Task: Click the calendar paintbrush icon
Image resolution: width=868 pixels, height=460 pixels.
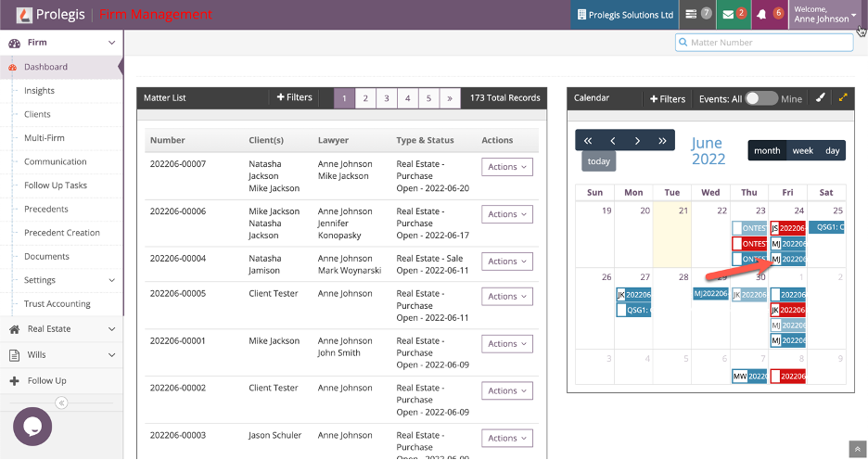Action: click(x=820, y=98)
